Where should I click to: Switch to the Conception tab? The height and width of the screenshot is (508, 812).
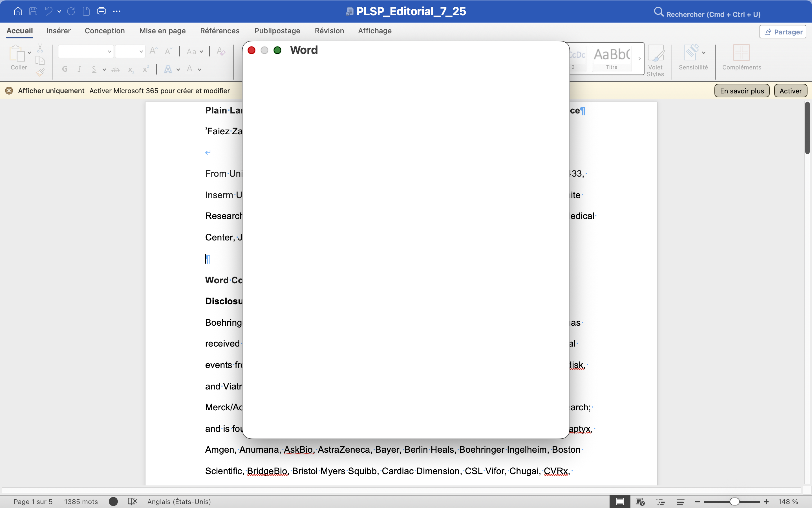coord(105,30)
